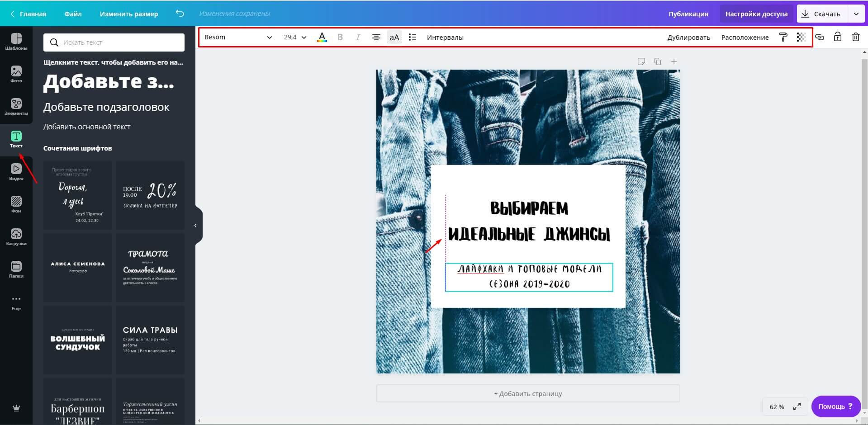The width and height of the screenshot is (868, 425).
Task: Open the Интервалы spacing menu
Action: pos(445,37)
